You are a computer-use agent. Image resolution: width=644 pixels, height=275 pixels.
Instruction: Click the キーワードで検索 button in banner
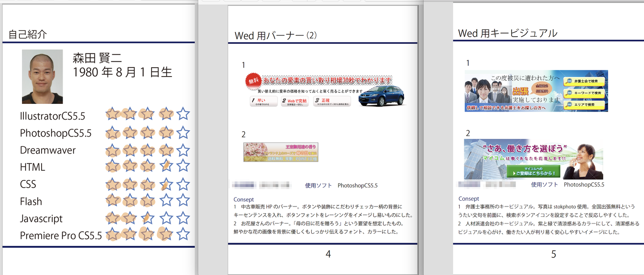(x=584, y=93)
